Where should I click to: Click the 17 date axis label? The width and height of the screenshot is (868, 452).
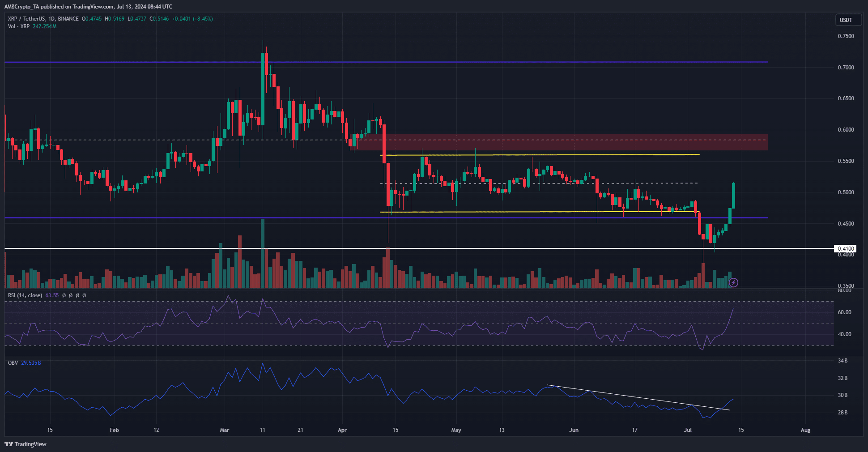tap(634, 430)
